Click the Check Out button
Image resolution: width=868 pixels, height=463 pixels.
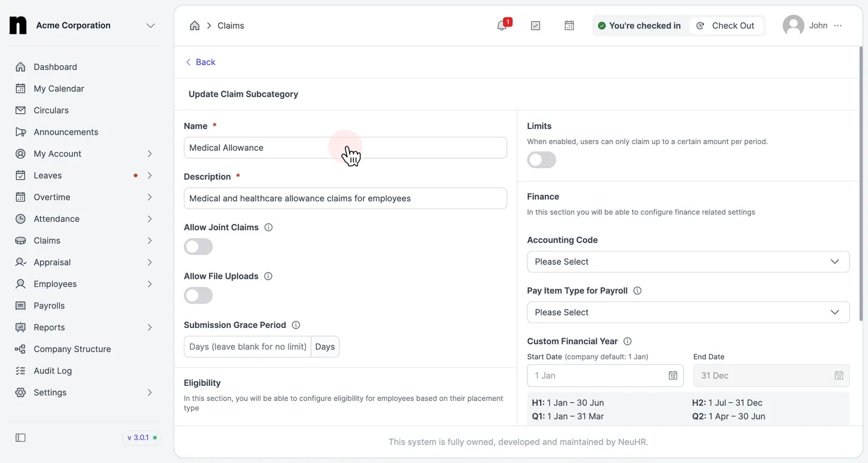726,25
